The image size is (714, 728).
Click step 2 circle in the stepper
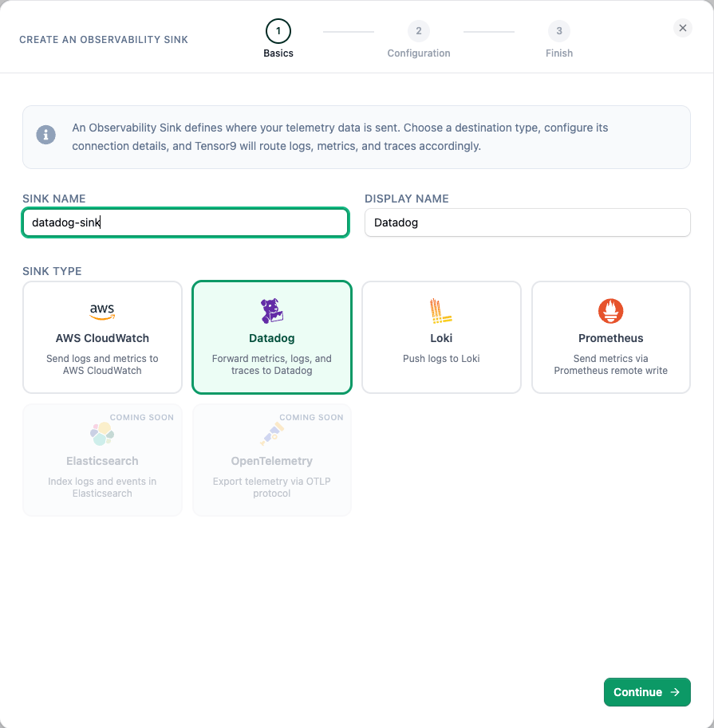coord(419,31)
